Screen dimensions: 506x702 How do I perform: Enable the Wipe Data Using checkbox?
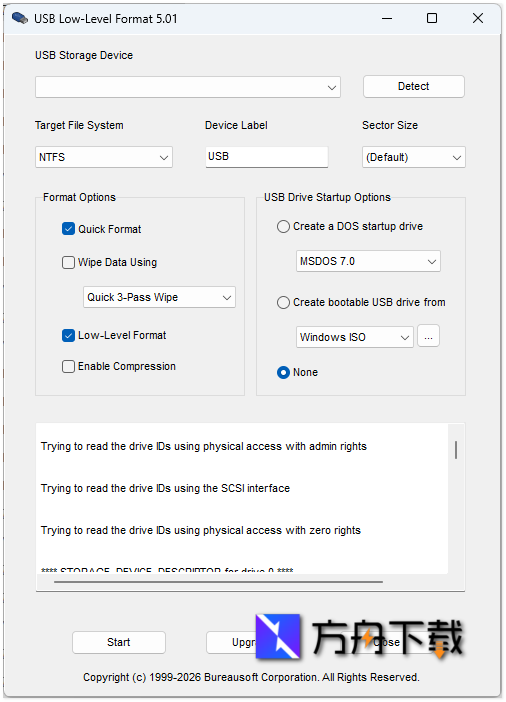click(68, 262)
